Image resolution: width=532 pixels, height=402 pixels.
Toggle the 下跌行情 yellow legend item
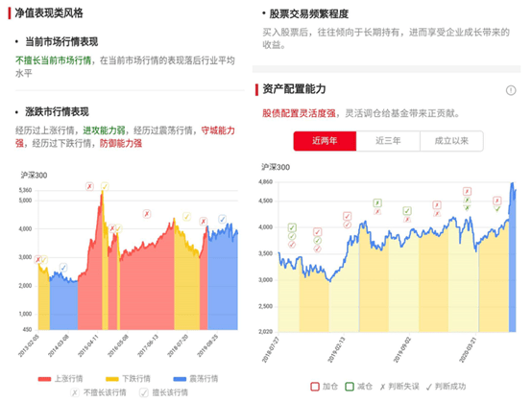(x=129, y=379)
